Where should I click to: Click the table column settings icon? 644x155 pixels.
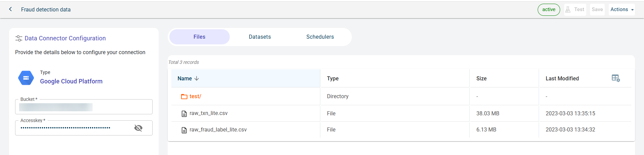coord(615,78)
